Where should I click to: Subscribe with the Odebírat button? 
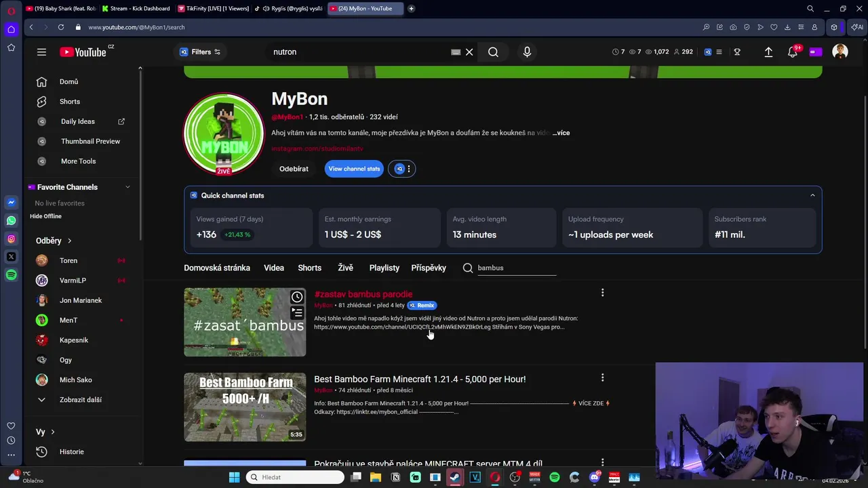pos(294,169)
